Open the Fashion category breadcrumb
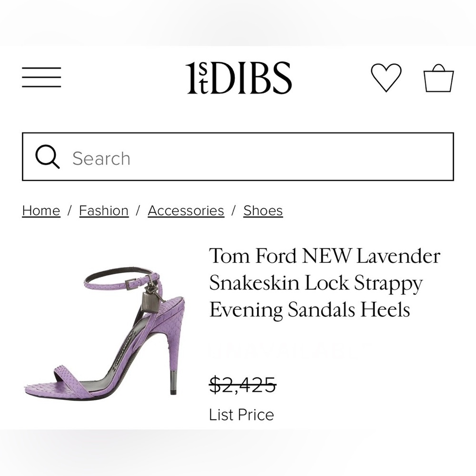This screenshot has height=476, width=476. click(104, 210)
